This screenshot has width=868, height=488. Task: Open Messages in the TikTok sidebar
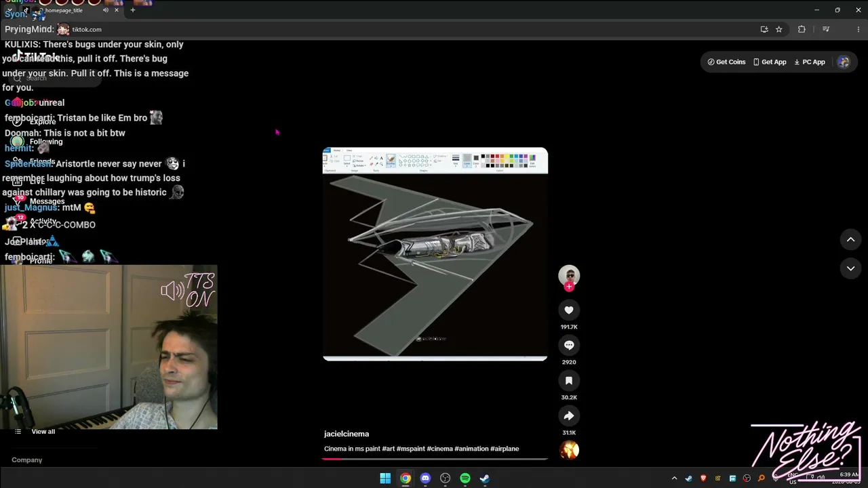[47, 201]
